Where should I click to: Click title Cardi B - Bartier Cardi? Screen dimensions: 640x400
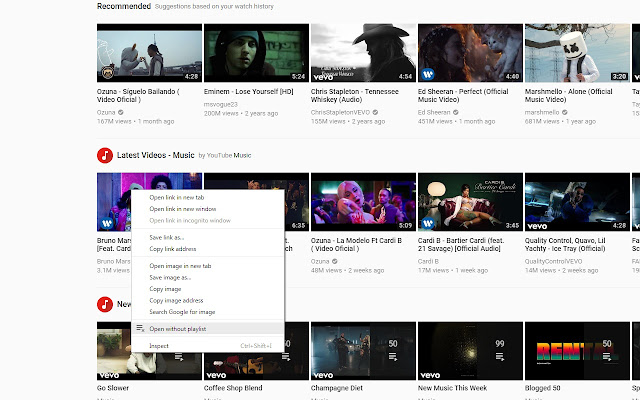pos(461,244)
